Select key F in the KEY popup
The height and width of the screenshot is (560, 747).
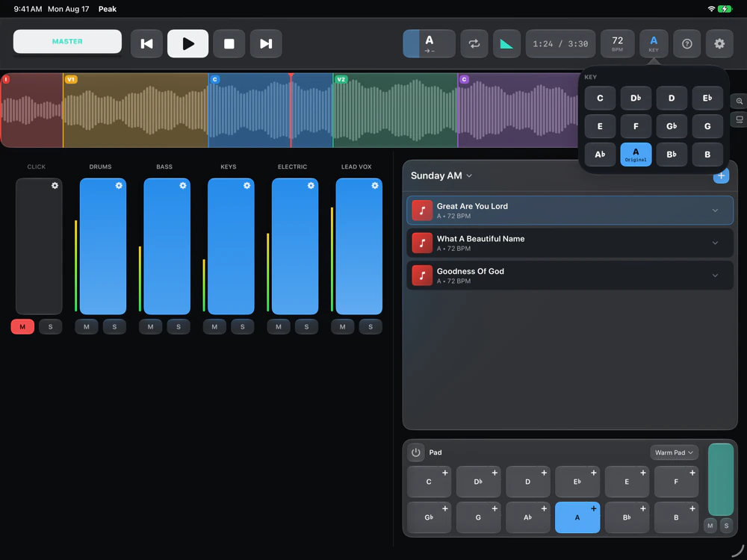coord(636,126)
